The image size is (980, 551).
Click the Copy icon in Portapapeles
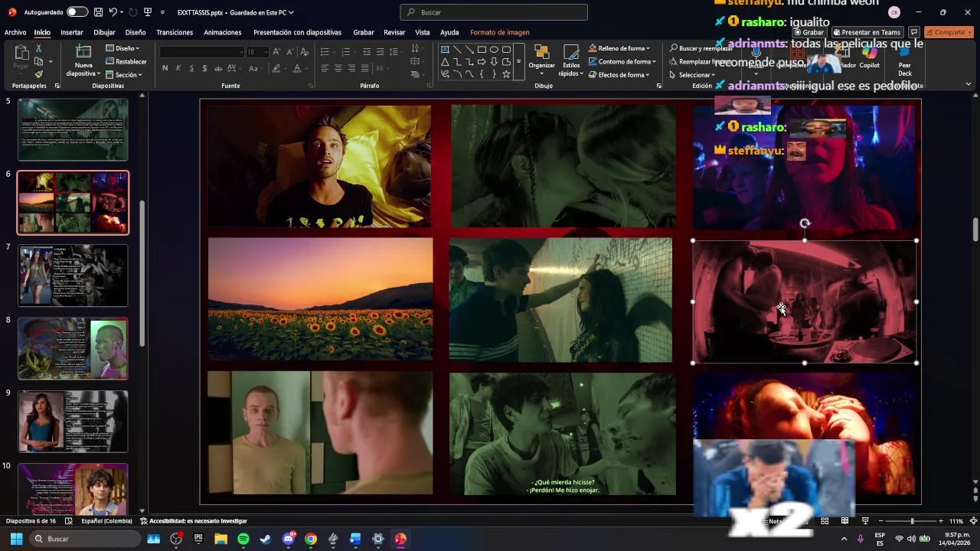[38, 61]
